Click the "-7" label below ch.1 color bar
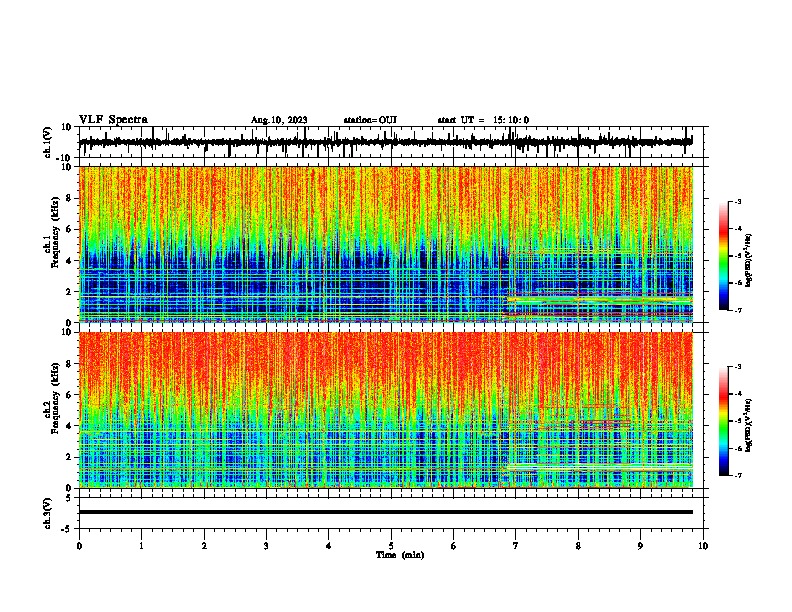792x612 pixels. (738, 310)
